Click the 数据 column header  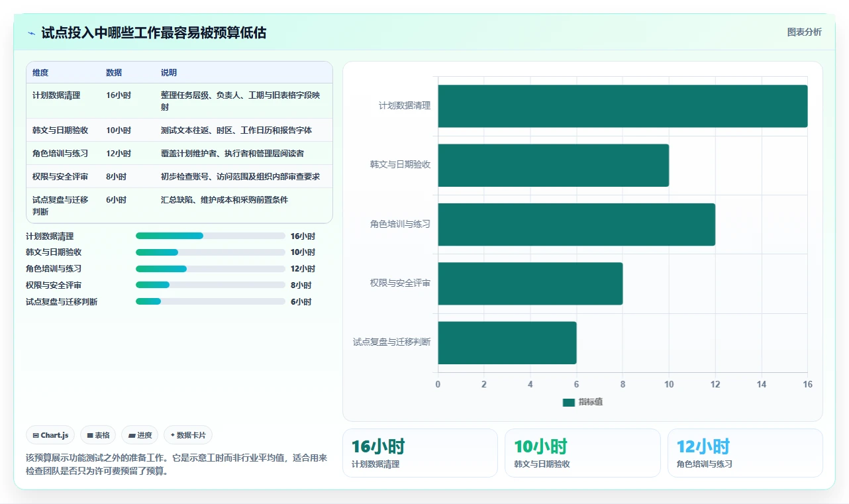point(114,73)
